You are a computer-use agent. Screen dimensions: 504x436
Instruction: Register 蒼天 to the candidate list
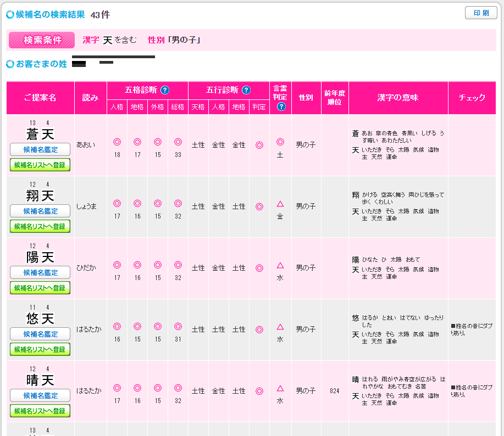tap(40, 165)
